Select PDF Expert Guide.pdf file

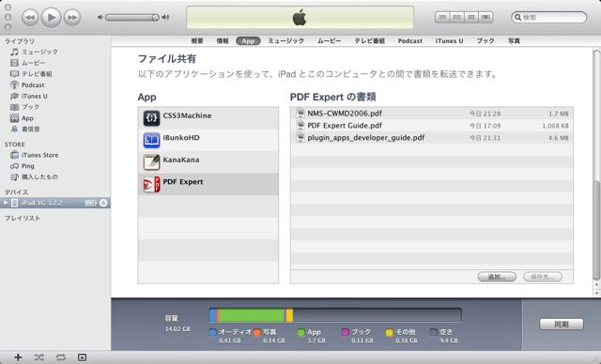point(432,126)
